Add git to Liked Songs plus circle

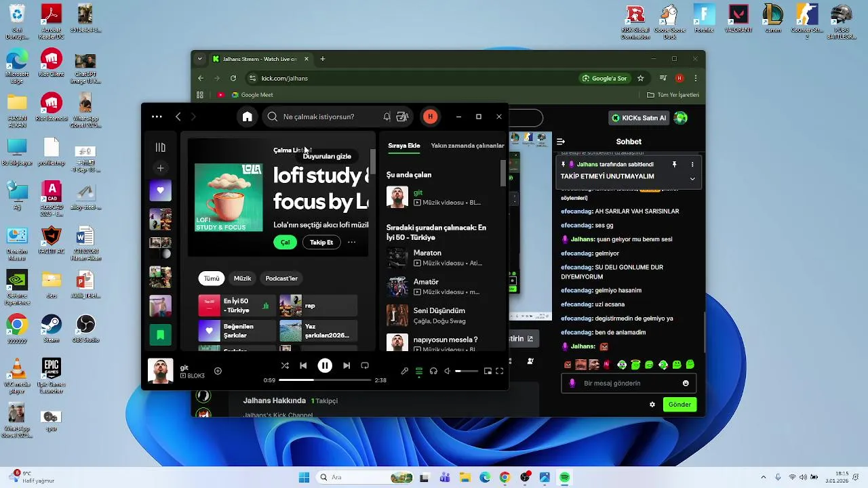coord(218,371)
